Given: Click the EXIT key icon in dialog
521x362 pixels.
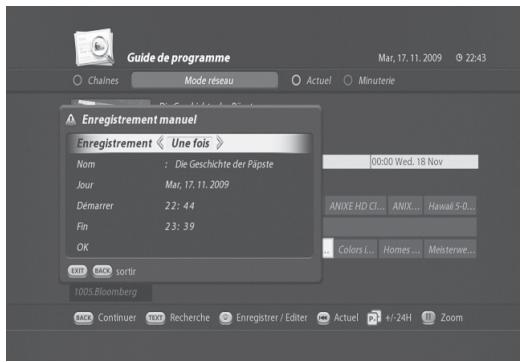Looking at the screenshot, I should [x=78, y=271].
